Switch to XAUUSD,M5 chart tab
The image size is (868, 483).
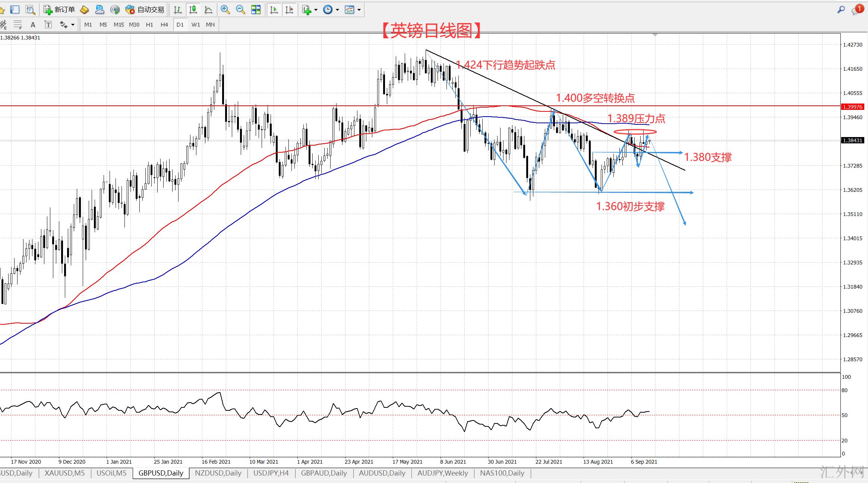tap(64, 473)
